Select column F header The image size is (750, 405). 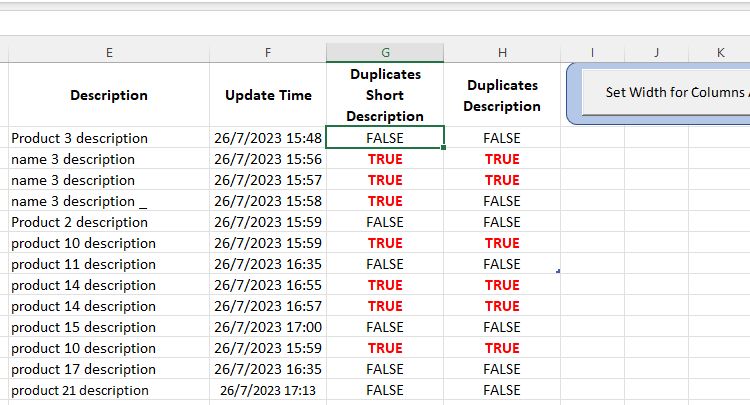pyautogui.click(x=268, y=53)
